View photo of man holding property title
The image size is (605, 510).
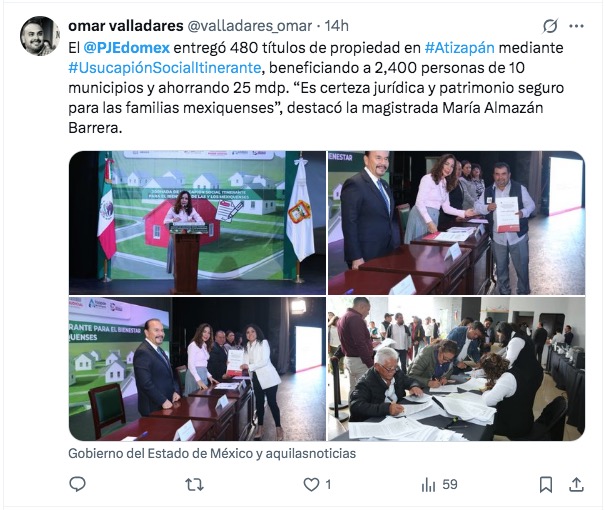[x=456, y=223]
